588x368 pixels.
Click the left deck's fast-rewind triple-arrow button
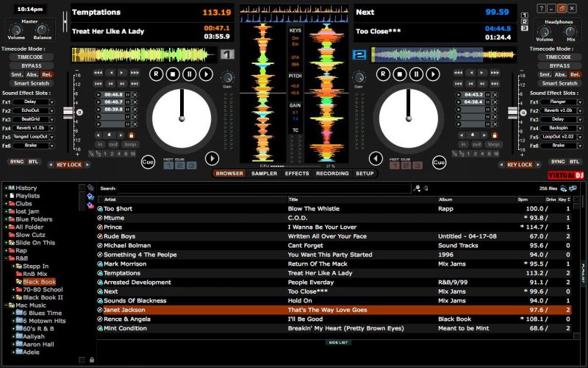[98, 72]
